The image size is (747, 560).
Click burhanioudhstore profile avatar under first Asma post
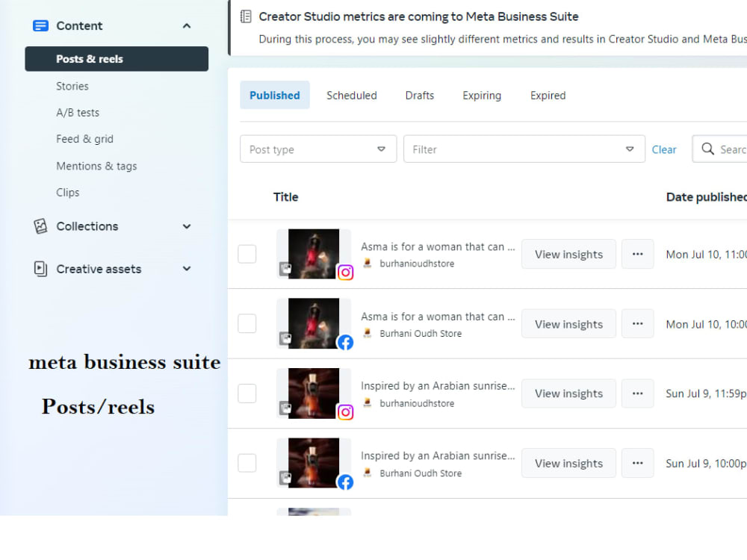(368, 264)
